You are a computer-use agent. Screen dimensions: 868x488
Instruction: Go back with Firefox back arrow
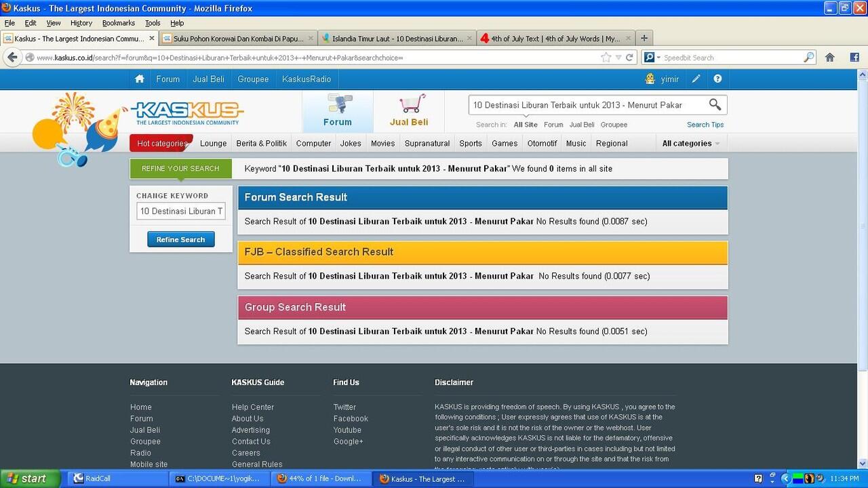tap(12, 58)
